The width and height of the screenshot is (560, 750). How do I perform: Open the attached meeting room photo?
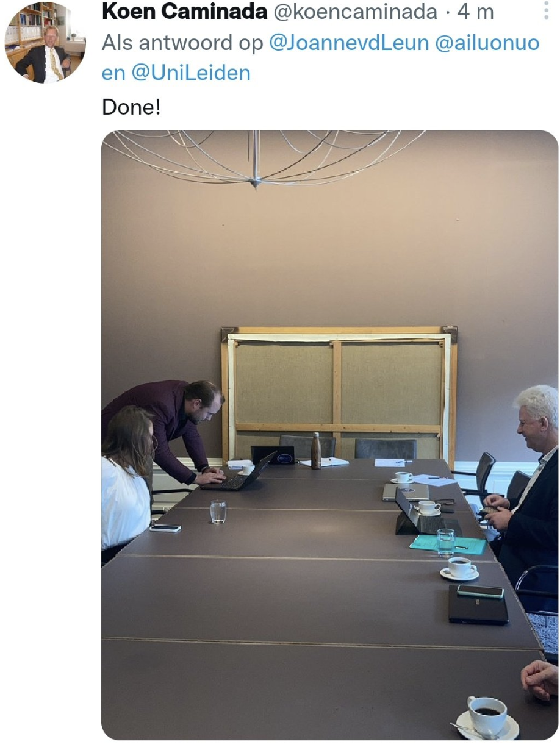pyautogui.click(x=329, y=435)
